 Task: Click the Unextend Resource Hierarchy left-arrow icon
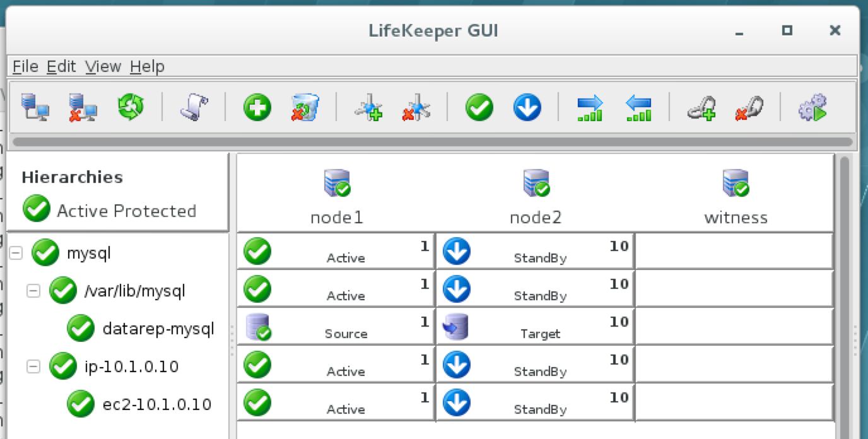[638, 107]
